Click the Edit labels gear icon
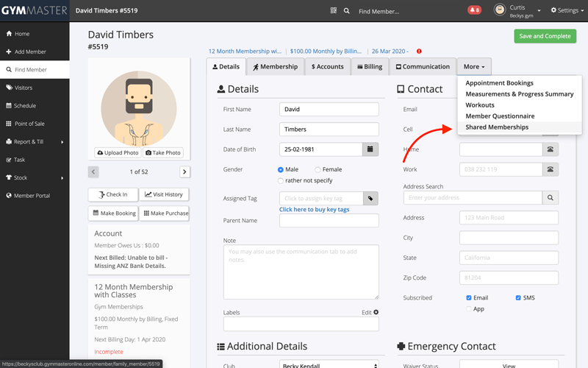 pos(376,312)
